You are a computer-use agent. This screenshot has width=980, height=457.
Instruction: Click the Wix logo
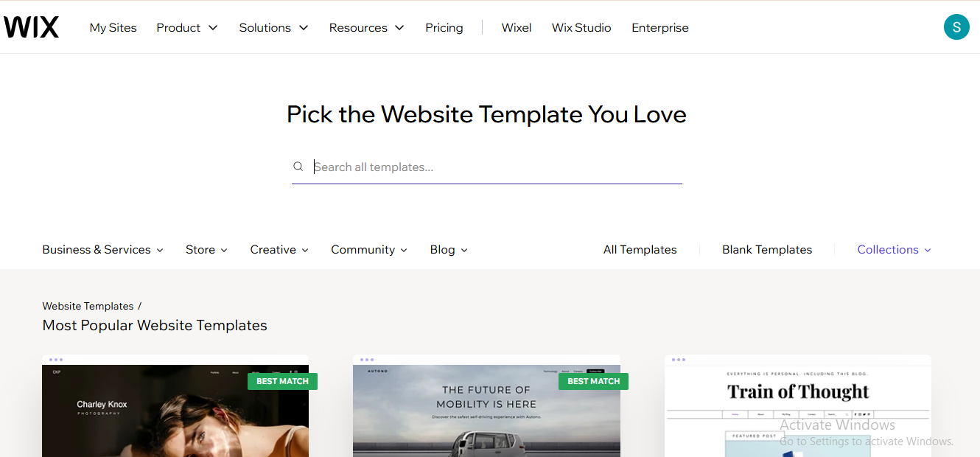(31, 27)
